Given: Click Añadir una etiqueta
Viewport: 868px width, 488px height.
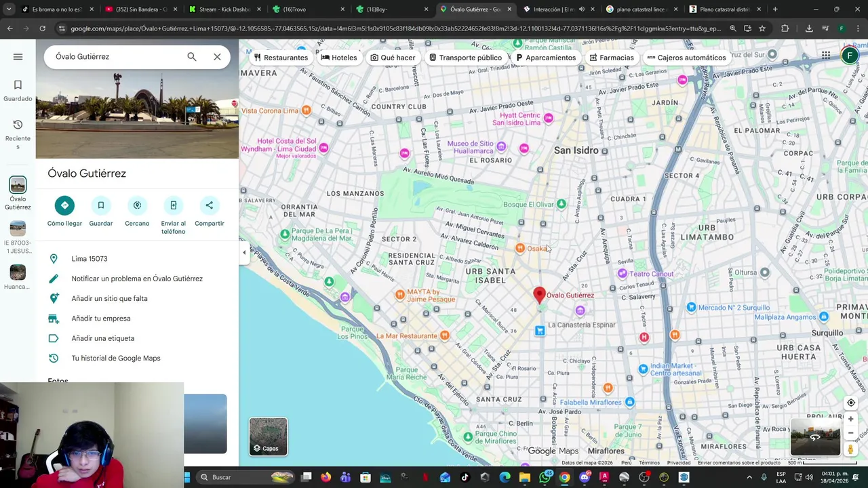Looking at the screenshot, I should [x=137, y=338].
